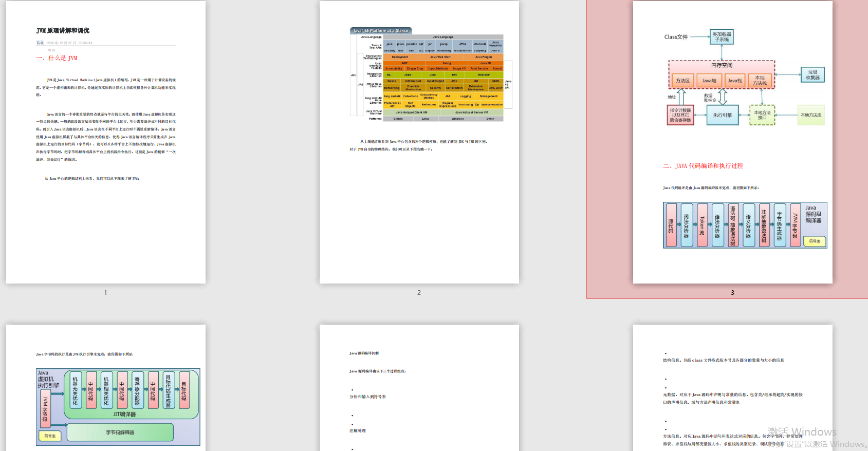Click the 内存空间 label
868x451 pixels.
click(x=722, y=65)
